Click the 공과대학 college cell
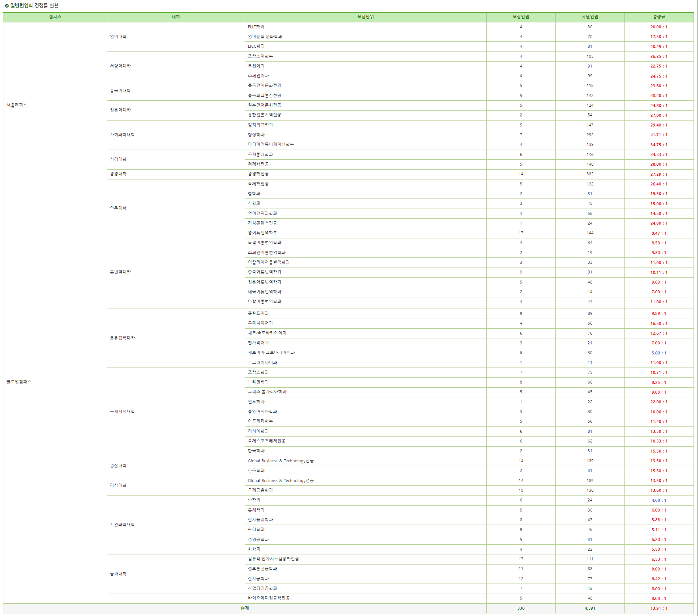This screenshot has height=616, width=698. (x=176, y=574)
